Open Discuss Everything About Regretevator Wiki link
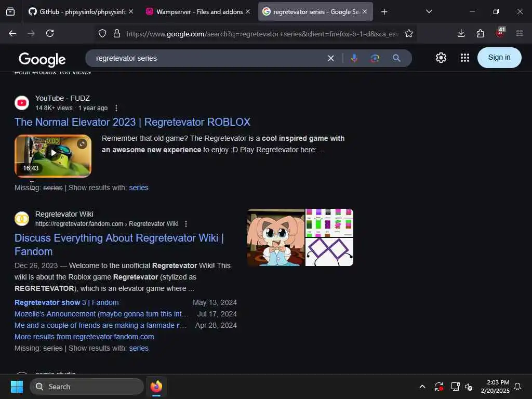The height and width of the screenshot is (399, 532). coord(119,245)
